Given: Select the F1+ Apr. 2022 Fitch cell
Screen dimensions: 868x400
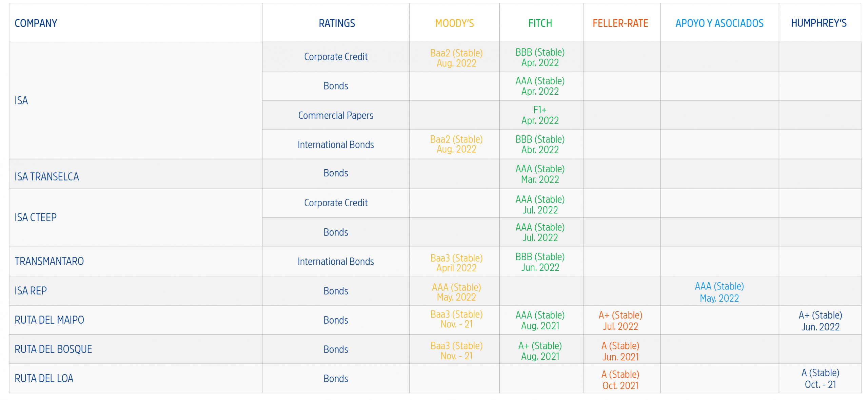Looking at the screenshot, I should [x=540, y=115].
